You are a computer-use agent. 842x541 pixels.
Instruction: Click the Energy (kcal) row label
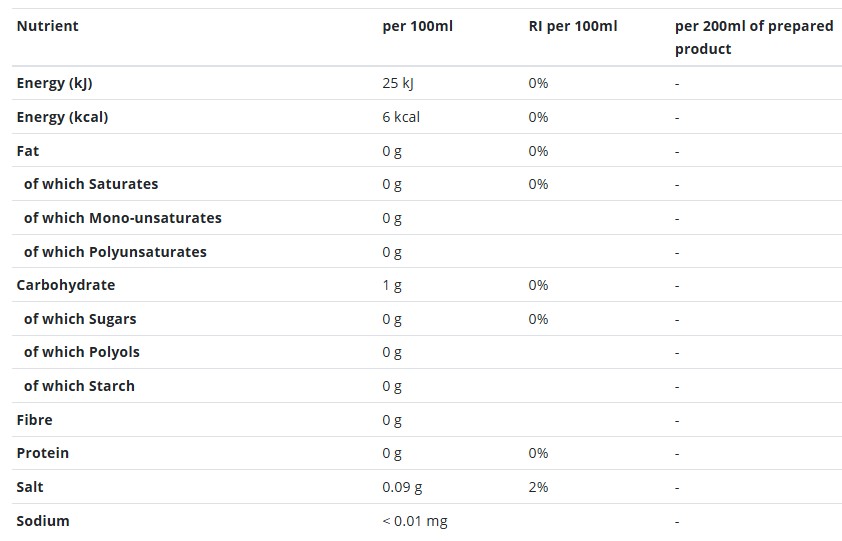pyautogui.click(x=62, y=117)
